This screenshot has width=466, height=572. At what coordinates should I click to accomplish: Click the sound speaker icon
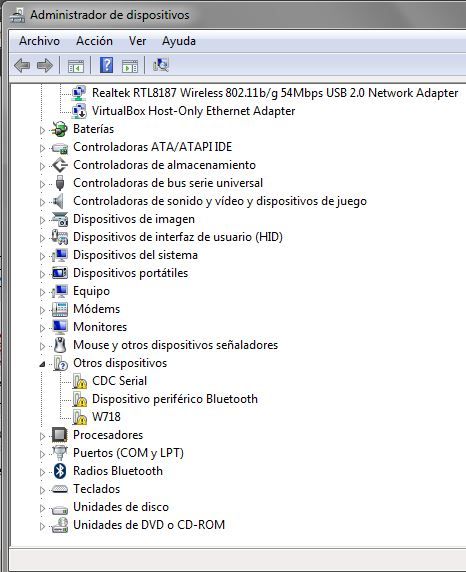[58, 201]
